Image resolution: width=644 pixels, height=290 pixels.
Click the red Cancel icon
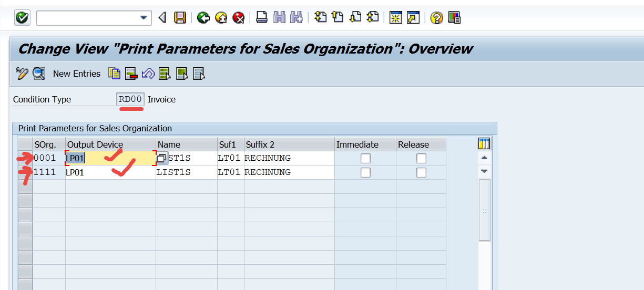click(x=239, y=18)
